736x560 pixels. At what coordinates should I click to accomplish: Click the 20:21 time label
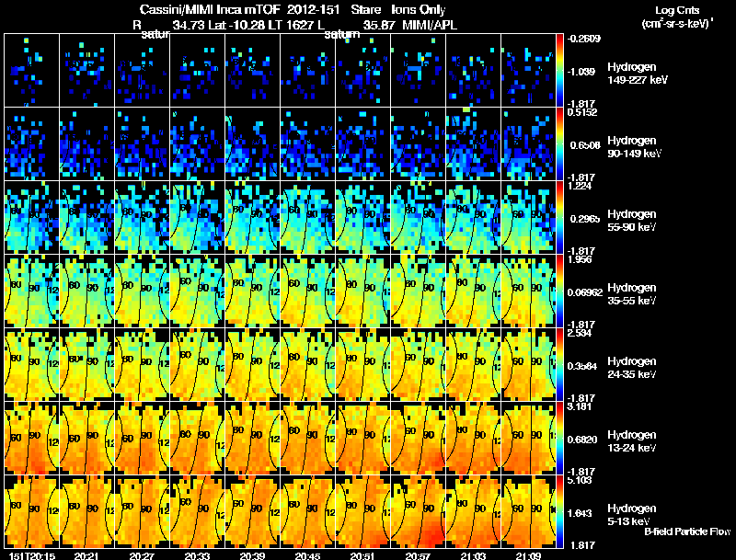[86, 556]
